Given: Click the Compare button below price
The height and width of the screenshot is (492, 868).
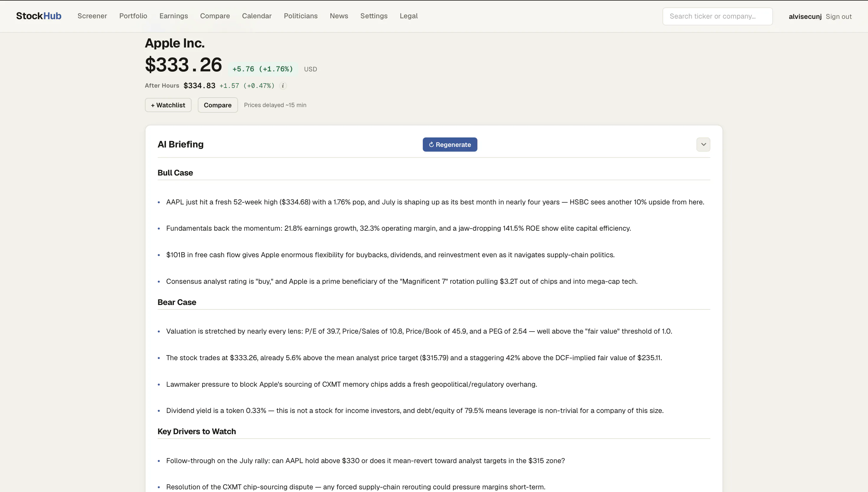Looking at the screenshot, I should pos(217,105).
